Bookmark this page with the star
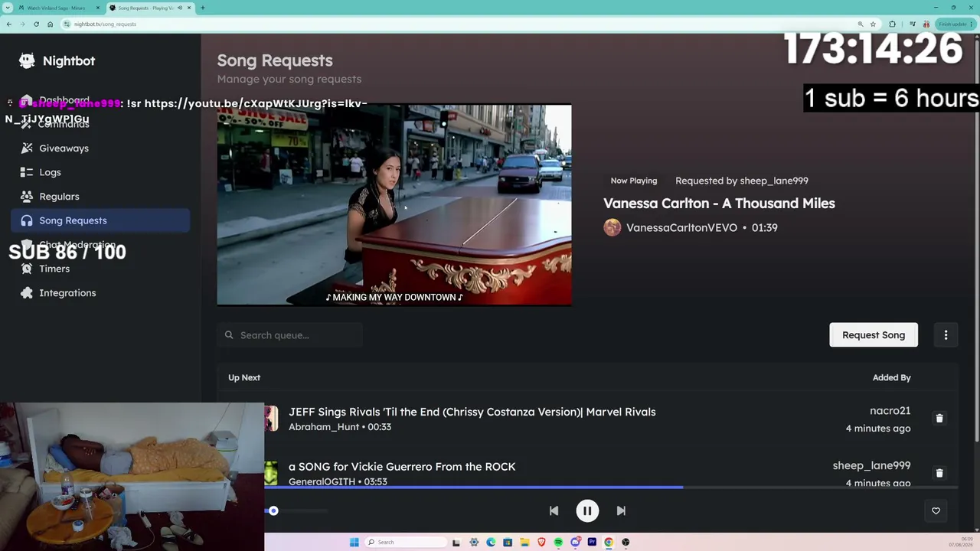Screen dimensions: 980x551 873,24
